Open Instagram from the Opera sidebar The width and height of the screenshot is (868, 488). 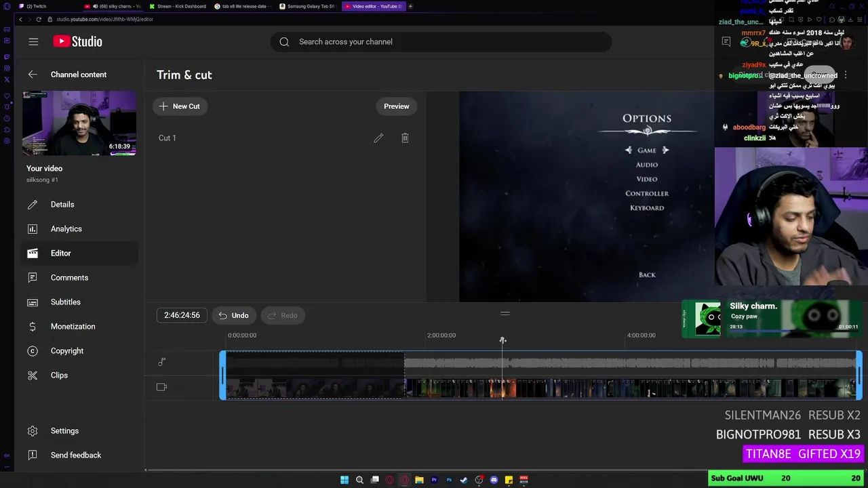click(x=7, y=68)
